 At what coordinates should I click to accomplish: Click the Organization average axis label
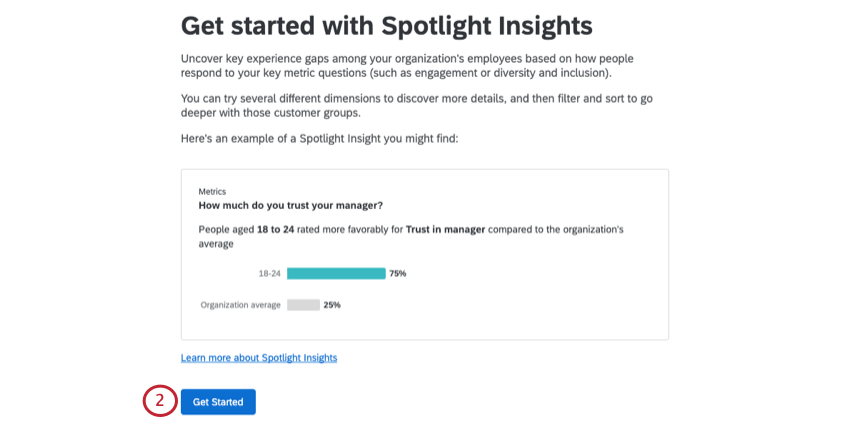click(x=241, y=305)
